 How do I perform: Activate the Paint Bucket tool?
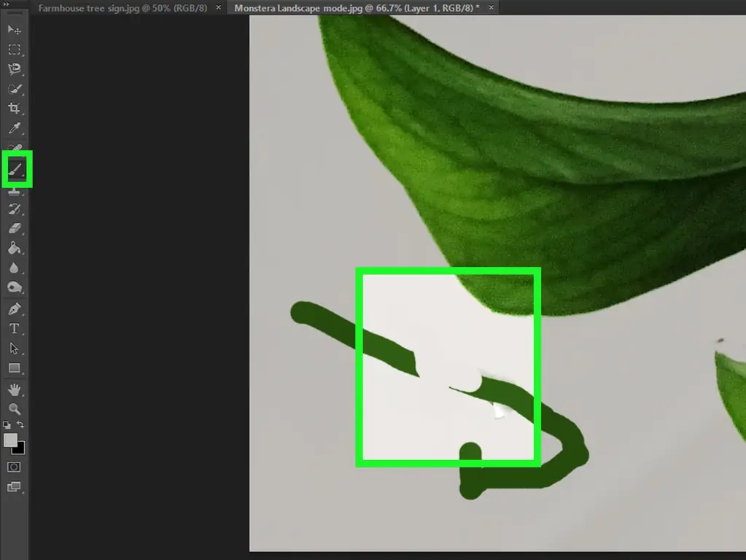coord(15,248)
